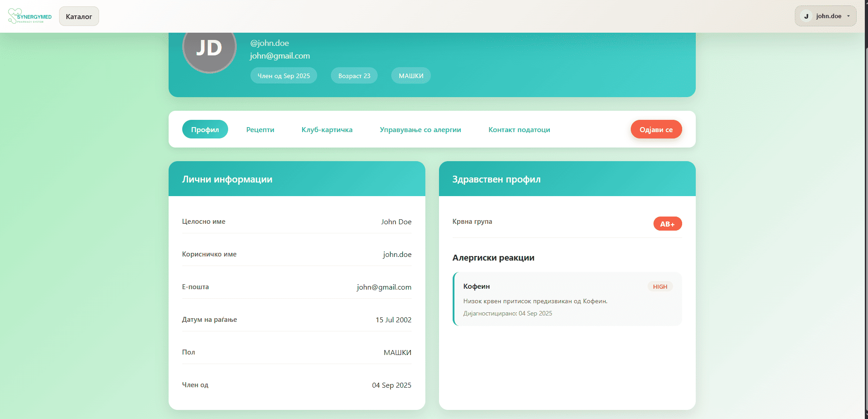Open the Контакт податоци tab

click(519, 129)
